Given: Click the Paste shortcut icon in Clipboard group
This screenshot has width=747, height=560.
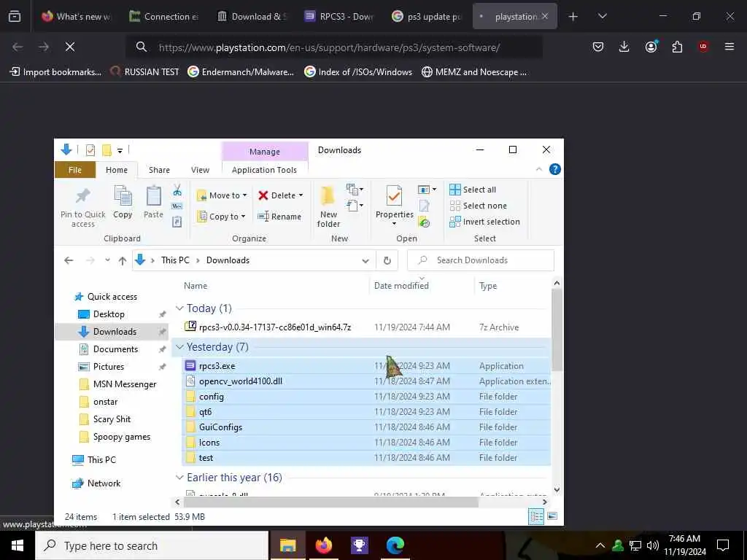Looking at the screenshot, I should pyautogui.click(x=177, y=222).
